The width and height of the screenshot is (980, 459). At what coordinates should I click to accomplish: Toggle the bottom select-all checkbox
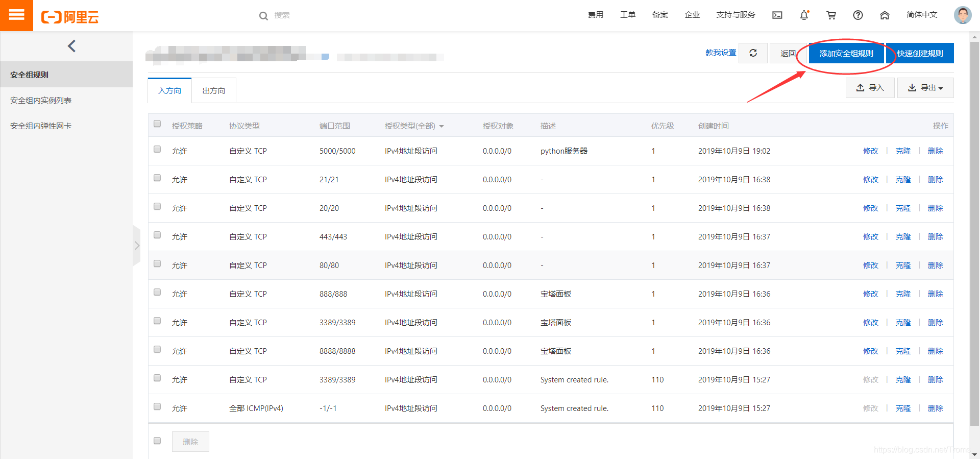pos(157,441)
